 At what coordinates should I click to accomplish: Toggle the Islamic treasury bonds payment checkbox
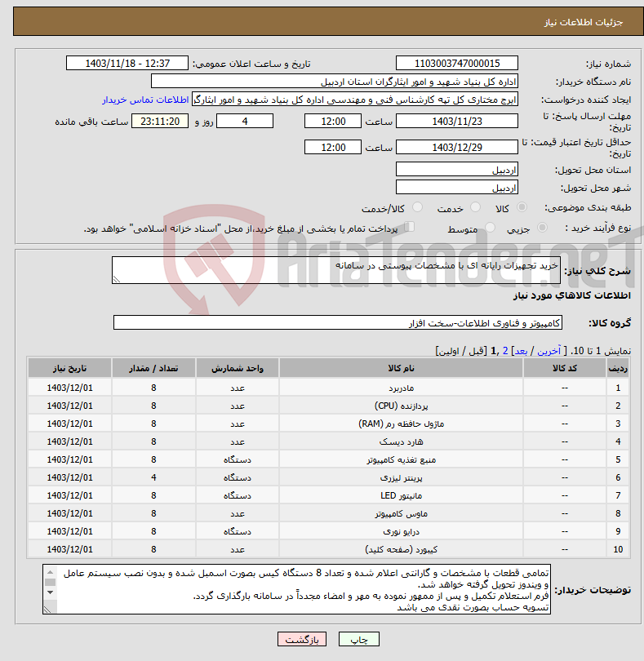pos(409,227)
